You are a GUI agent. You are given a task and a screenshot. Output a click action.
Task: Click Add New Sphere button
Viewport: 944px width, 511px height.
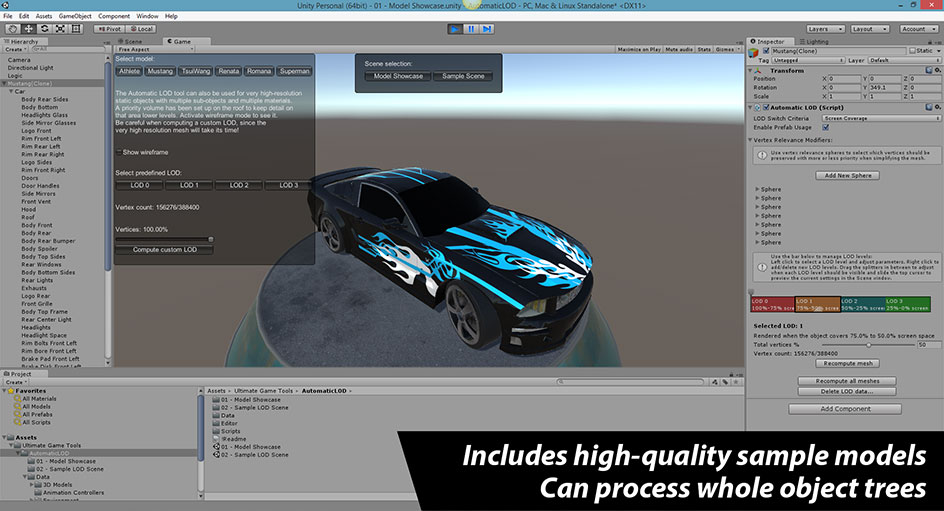(x=848, y=175)
